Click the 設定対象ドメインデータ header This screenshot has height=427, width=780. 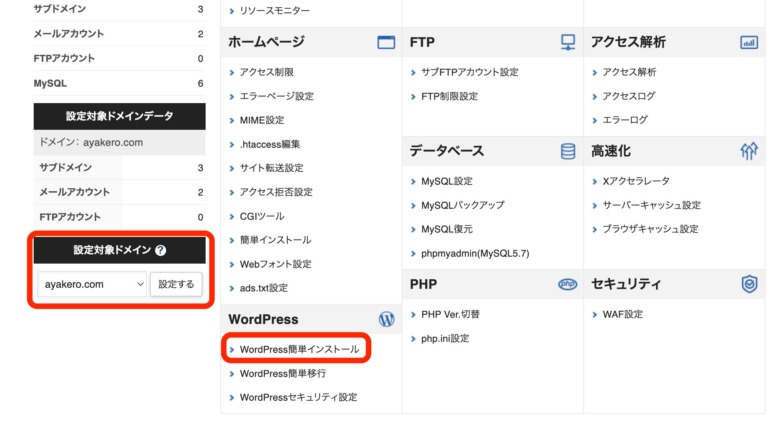point(119,116)
